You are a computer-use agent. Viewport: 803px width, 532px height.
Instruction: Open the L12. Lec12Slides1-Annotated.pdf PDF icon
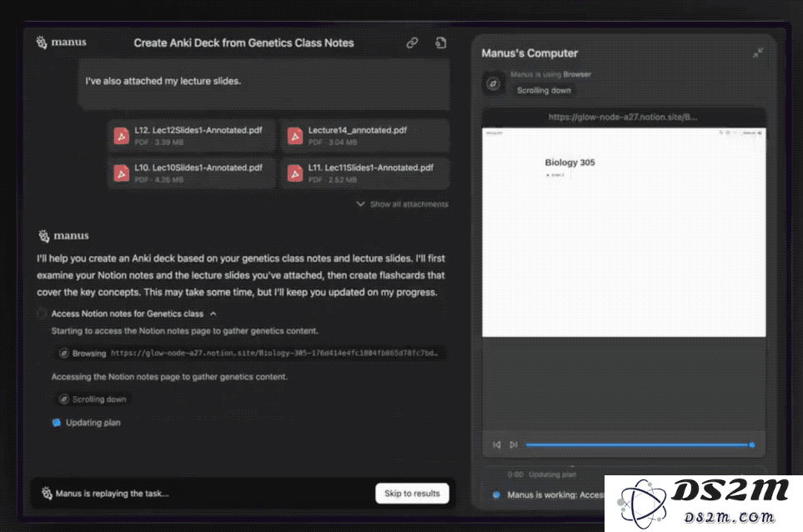coord(122,136)
